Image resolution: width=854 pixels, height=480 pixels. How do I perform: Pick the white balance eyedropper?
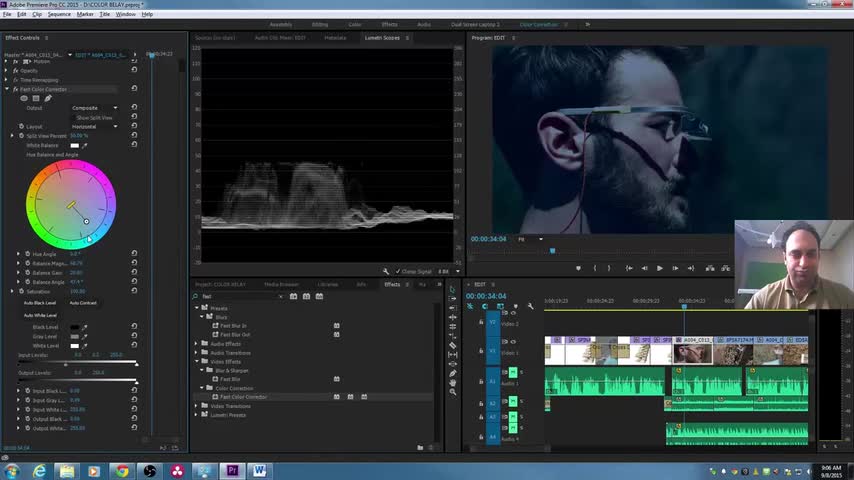85,145
